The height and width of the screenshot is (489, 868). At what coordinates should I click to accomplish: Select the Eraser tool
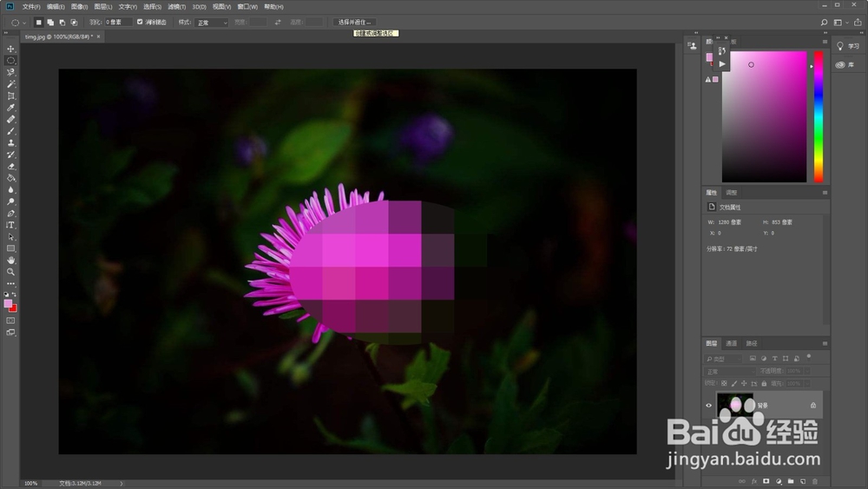click(x=10, y=166)
